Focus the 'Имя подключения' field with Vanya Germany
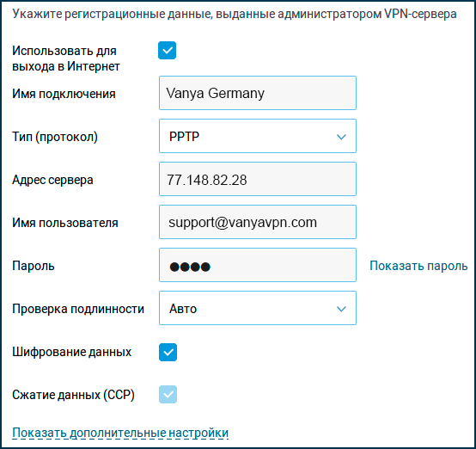This screenshot has width=476, height=449. tap(258, 93)
